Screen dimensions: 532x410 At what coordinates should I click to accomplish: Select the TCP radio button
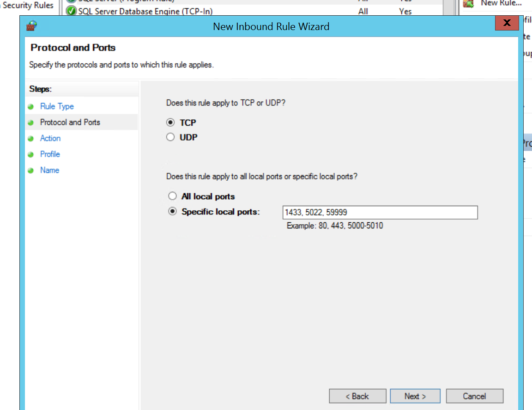click(x=171, y=122)
